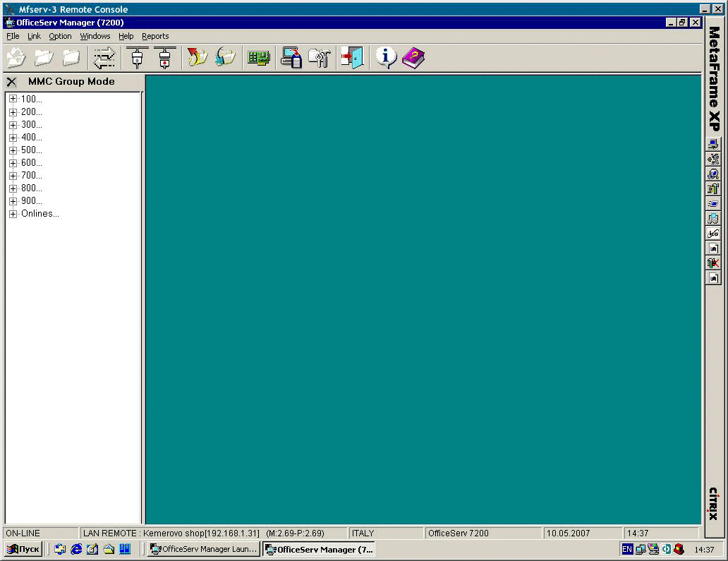Viewport: 728px width, 561px height.
Task: Expand the 800... tree node
Action: pos(13,188)
